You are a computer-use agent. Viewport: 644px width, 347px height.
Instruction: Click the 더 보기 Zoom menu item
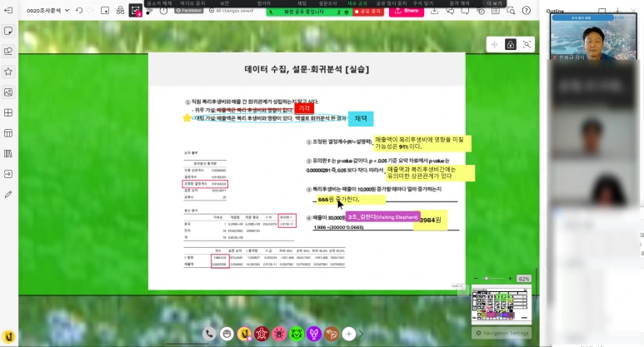(495, 3)
